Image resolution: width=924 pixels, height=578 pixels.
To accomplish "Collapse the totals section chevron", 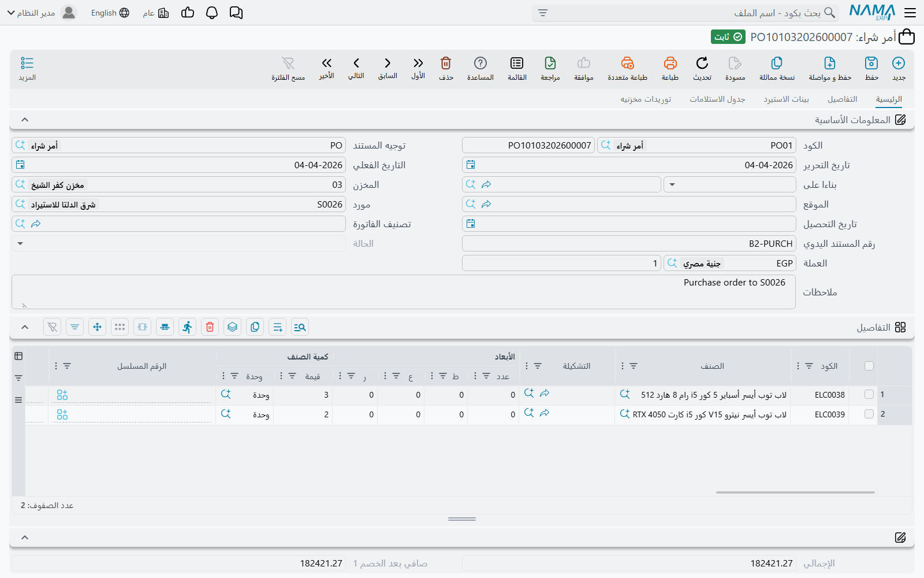I will click(25, 538).
